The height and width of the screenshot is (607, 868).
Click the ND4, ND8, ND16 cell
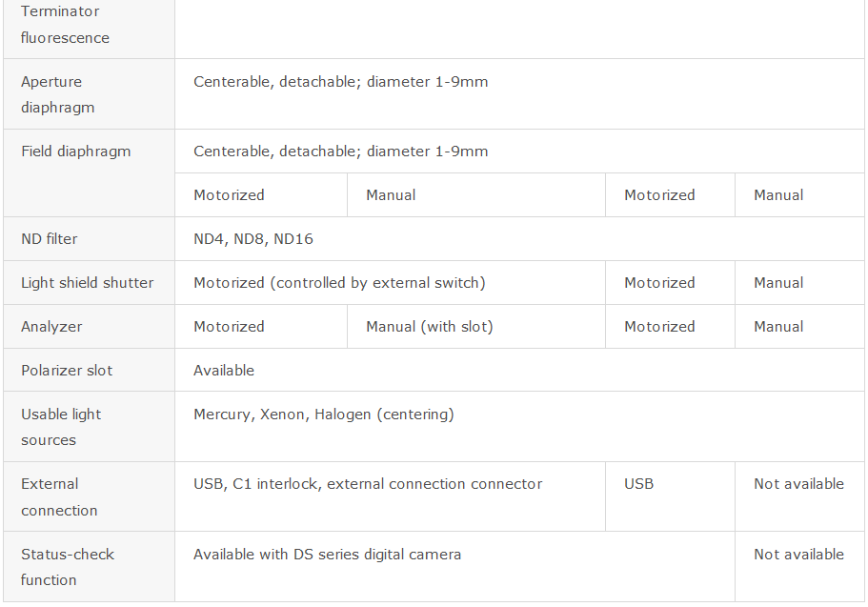coord(519,238)
